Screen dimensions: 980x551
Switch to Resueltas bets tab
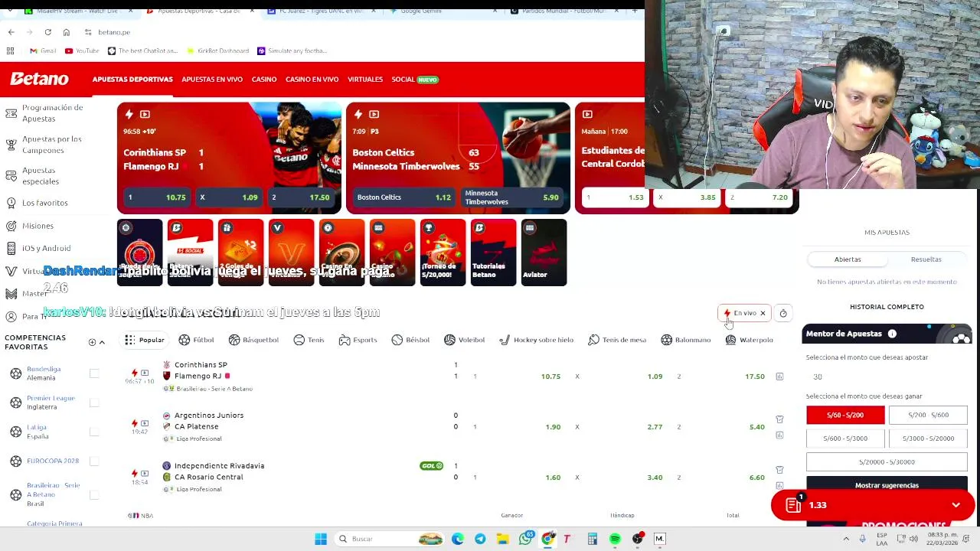point(926,259)
